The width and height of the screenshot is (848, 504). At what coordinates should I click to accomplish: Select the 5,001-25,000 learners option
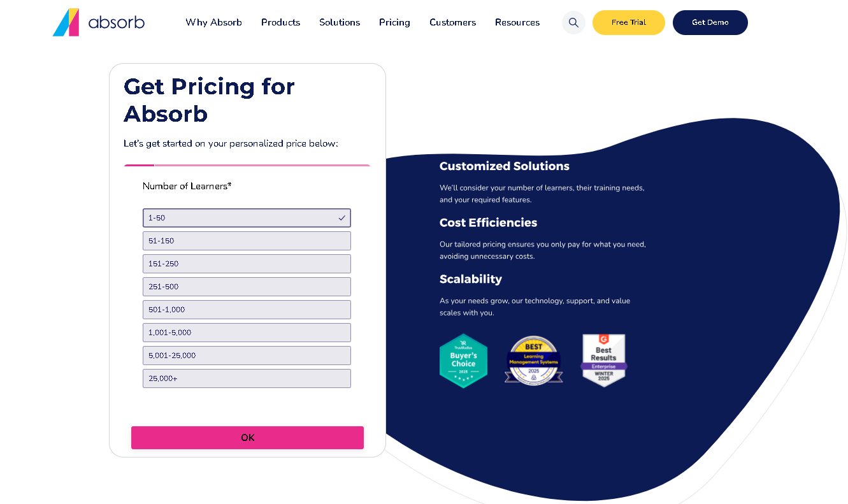(x=247, y=356)
